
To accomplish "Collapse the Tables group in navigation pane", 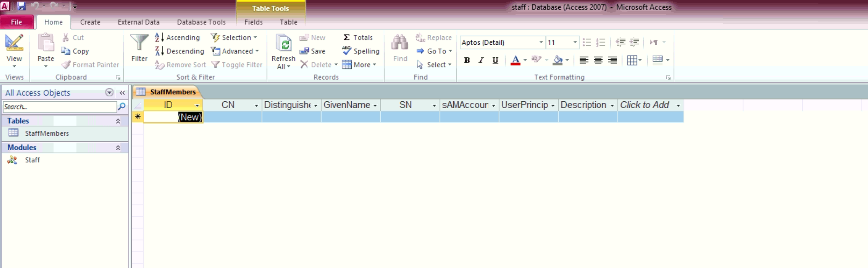I will click(x=118, y=121).
